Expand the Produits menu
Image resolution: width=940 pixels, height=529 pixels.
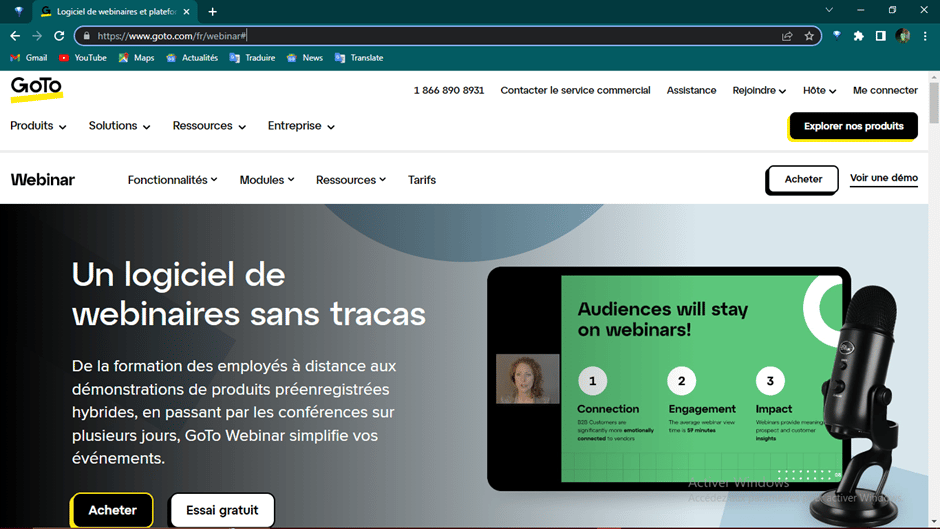click(x=38, y=126)
